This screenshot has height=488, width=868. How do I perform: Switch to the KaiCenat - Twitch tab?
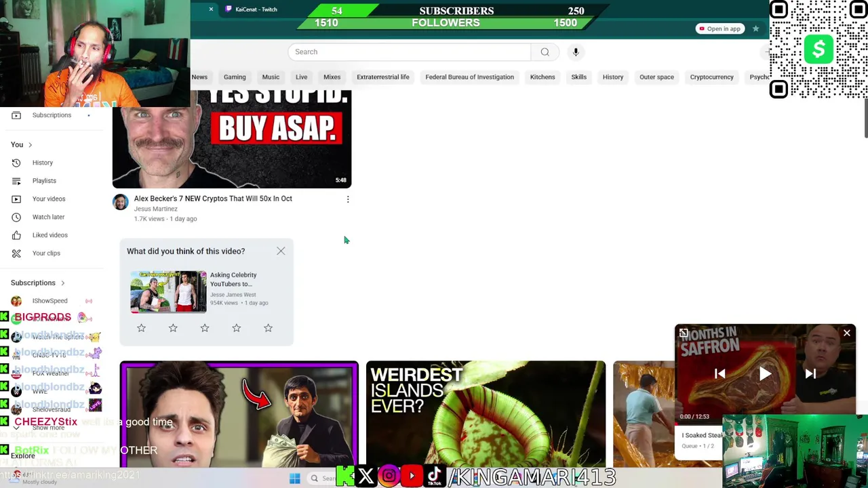coord(256,9)
